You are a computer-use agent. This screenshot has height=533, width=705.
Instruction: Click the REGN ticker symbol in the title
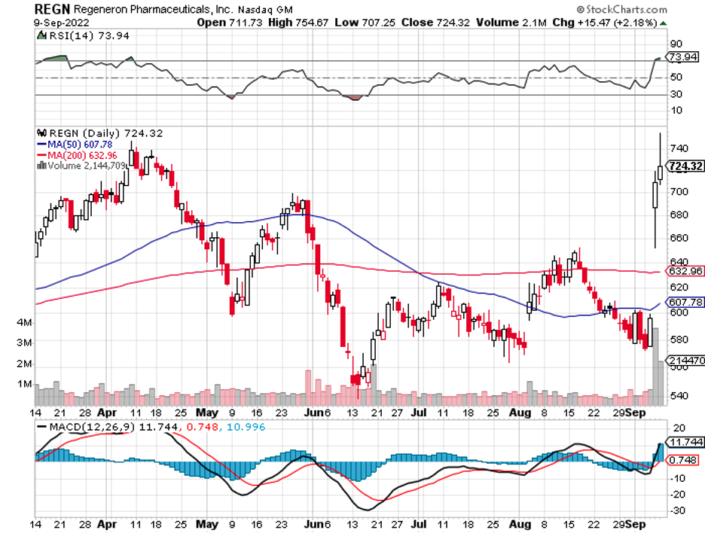(x=52, y=8)
